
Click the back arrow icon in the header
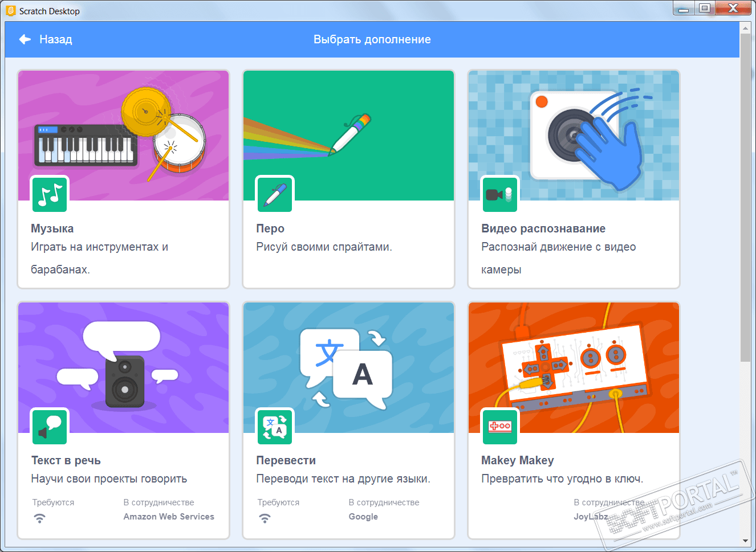tap(25, 39)
